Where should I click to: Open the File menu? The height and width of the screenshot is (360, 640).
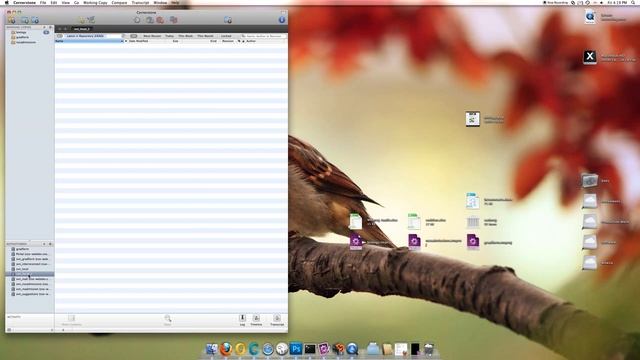coord(43,2)
